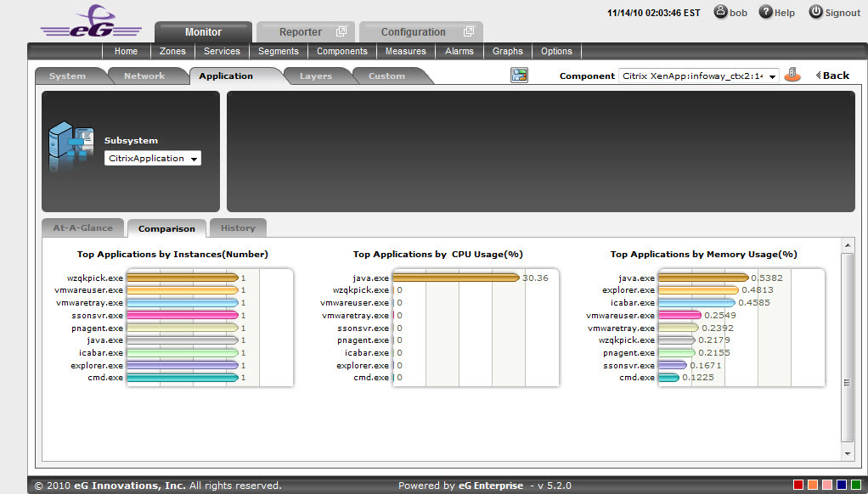
Task: Open the Components menu
Action: [x=342, y=51]
